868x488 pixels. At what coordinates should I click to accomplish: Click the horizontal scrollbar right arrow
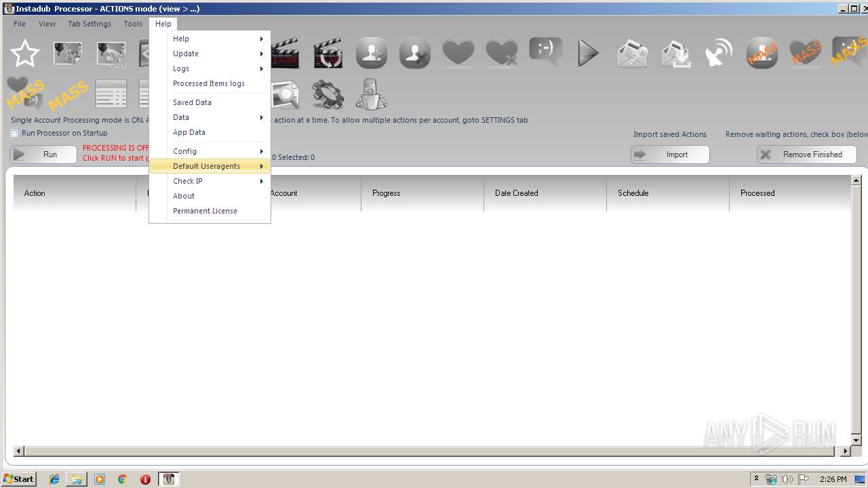click(846, 451)
